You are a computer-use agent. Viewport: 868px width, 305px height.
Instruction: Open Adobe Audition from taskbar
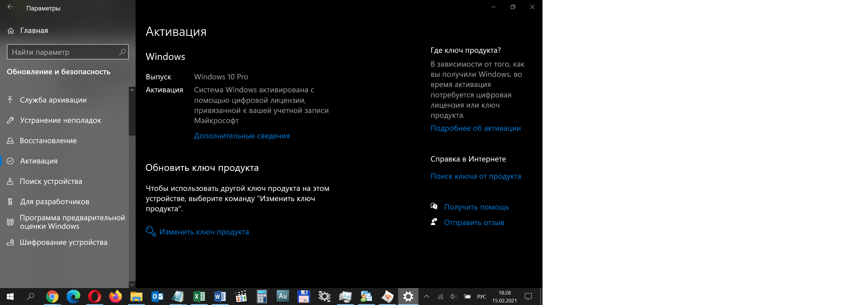point(283,297)
